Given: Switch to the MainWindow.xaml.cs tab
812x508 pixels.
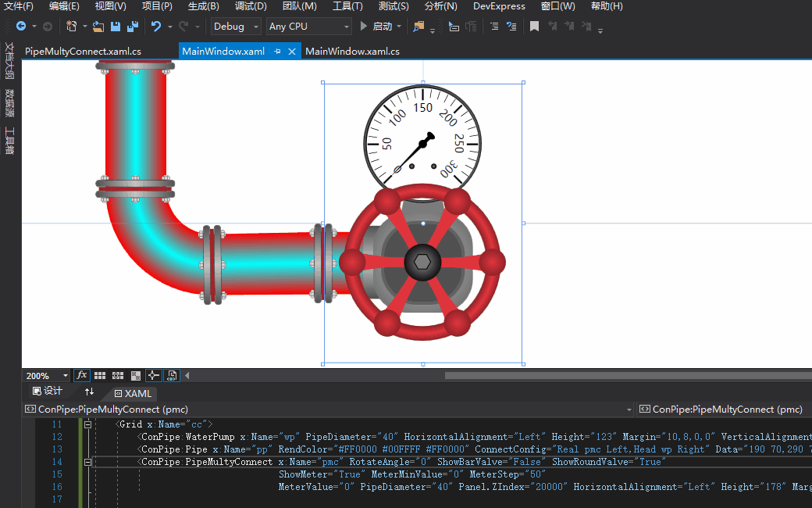Looking at the screenshot, I should point(352,52).
